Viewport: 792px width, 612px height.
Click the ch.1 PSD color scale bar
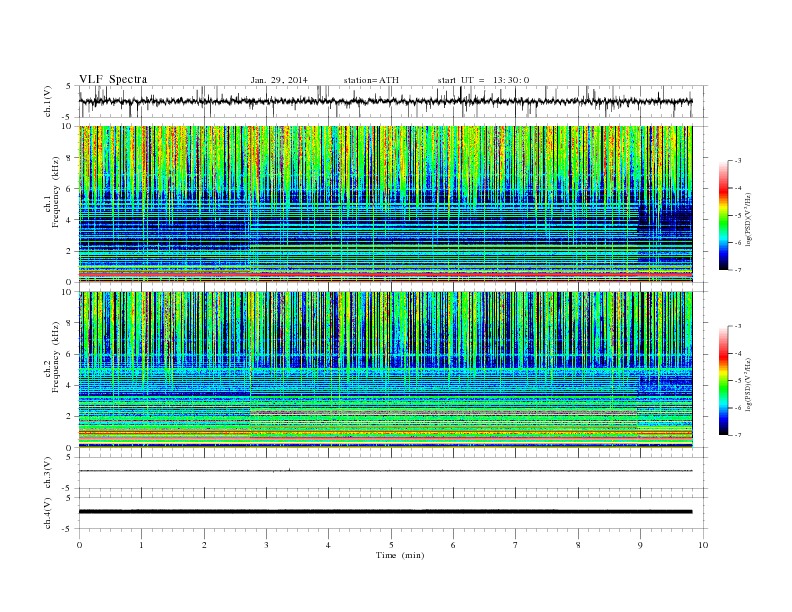(x=723, y=215)
